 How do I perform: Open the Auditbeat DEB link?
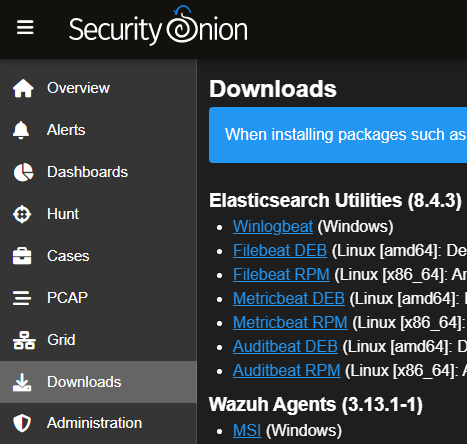click(285, 347)
